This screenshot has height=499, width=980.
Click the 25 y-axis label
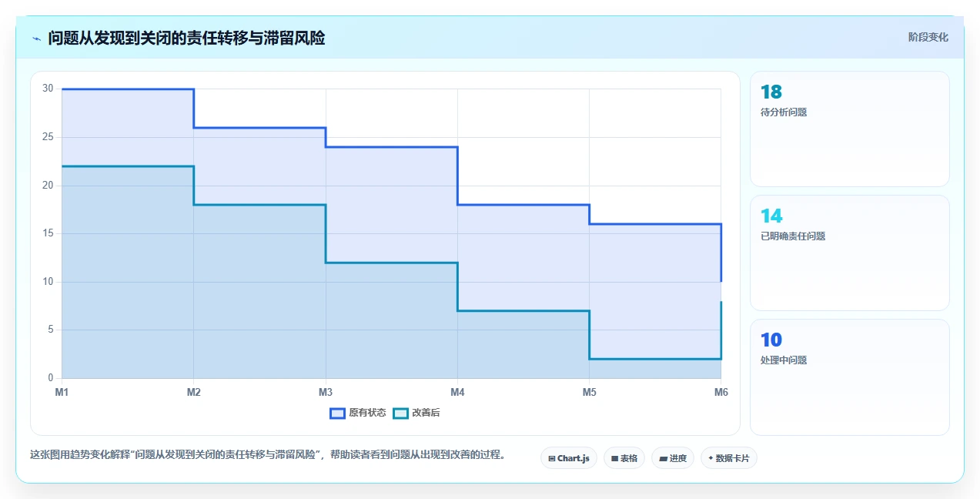[48, 137]
